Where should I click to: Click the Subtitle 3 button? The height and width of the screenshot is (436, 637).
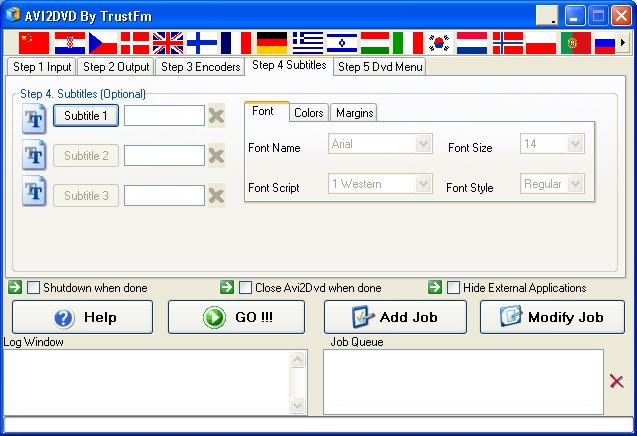(86, 196)
